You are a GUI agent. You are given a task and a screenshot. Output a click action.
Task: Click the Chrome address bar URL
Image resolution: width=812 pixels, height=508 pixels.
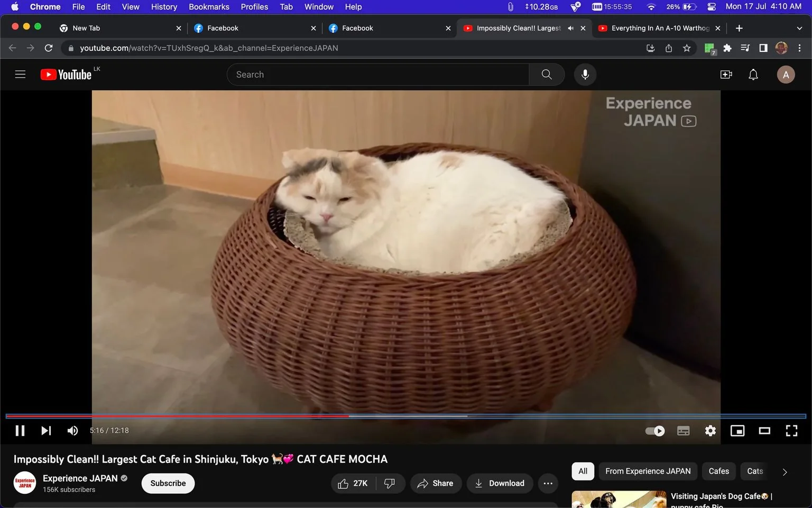point(209,48)
